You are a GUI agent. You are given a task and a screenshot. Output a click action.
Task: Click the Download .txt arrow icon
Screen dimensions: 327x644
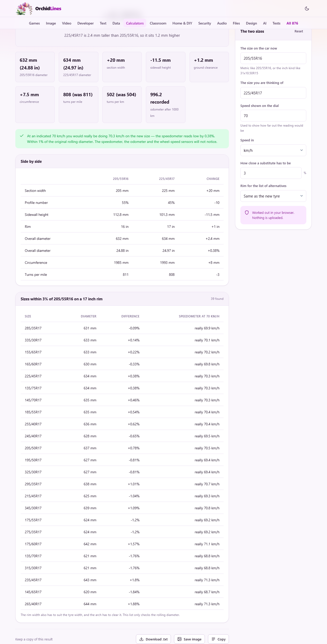coord(141,639)
